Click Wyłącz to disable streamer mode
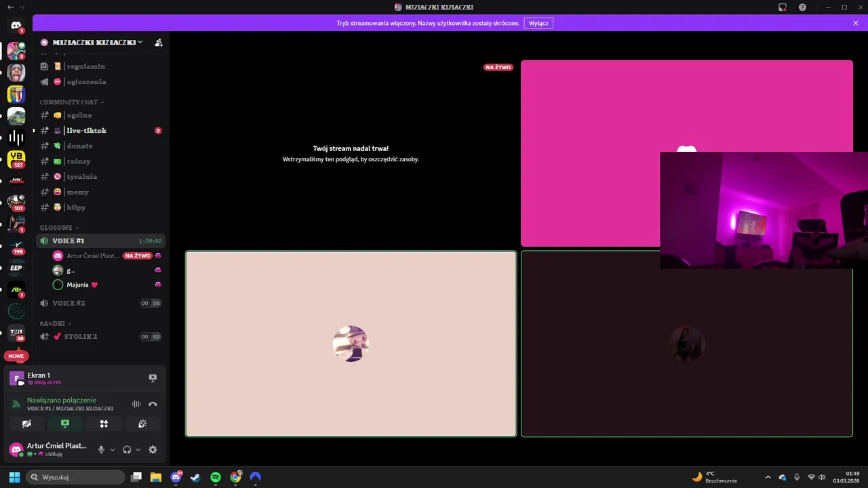The height and width of the screenshot is (488, 868). click(538, 23)
